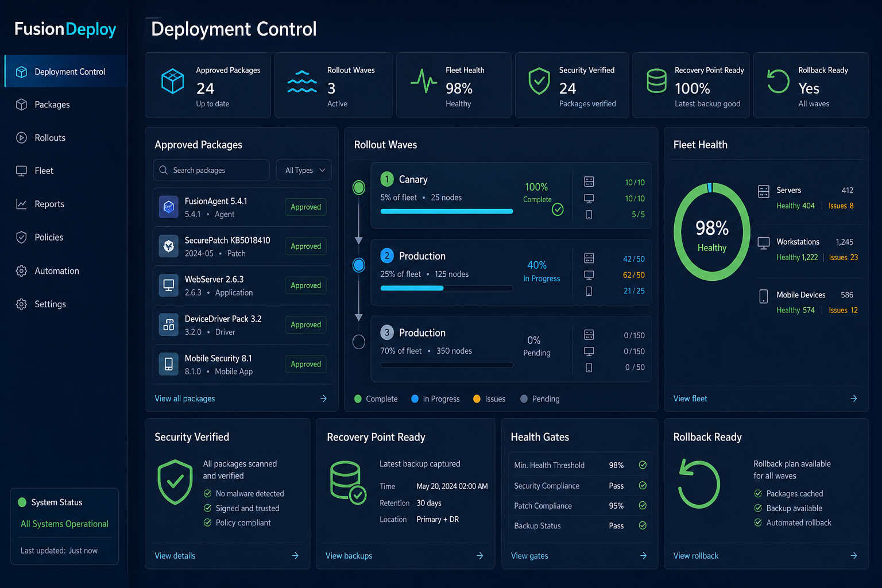Click the Canary complete checkmark icon
Image resolution: width=882 pixels, height=588 pixels.
click(x=558, y=210)
